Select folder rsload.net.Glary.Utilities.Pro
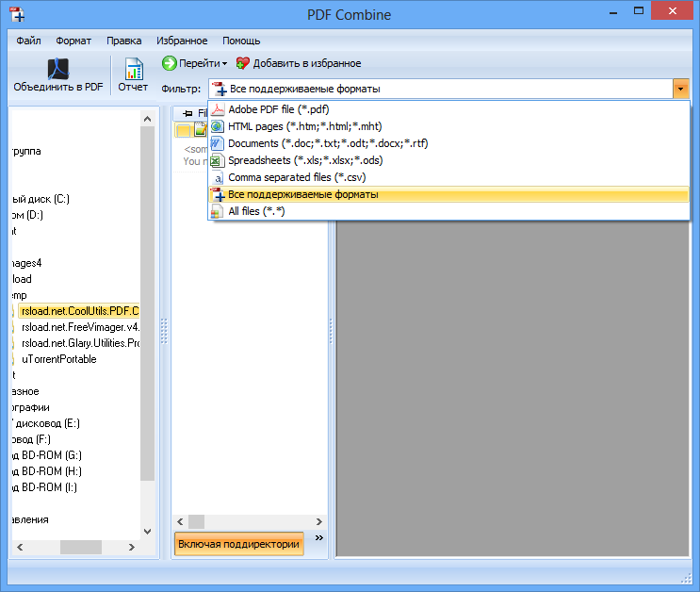Viewport: 700px width, 592px height. [x=80, y=343]
